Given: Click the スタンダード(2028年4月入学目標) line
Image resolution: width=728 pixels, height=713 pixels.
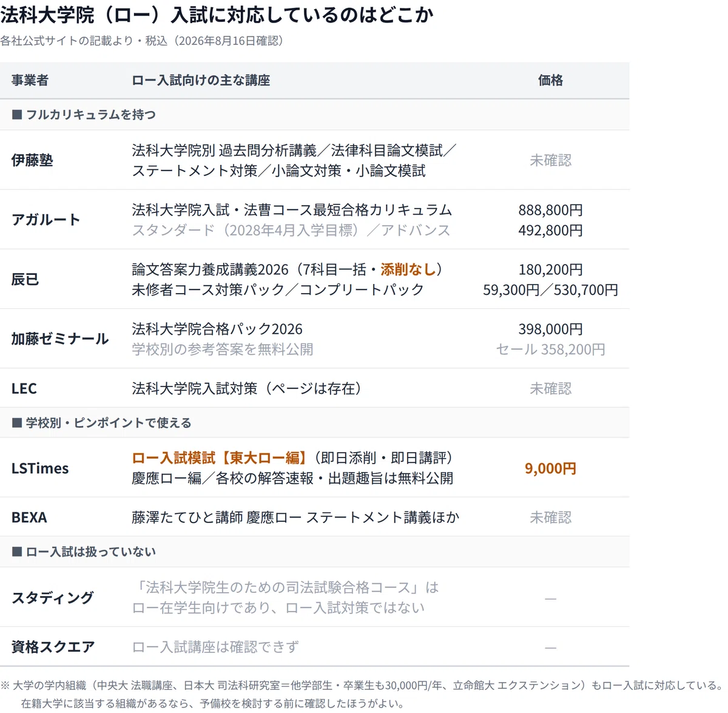Looking at the screenshot, I should (x=291, y=230).
